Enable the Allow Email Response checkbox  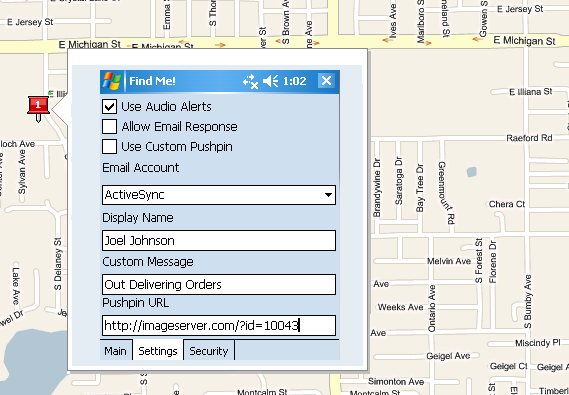click(x=110, y=127)
